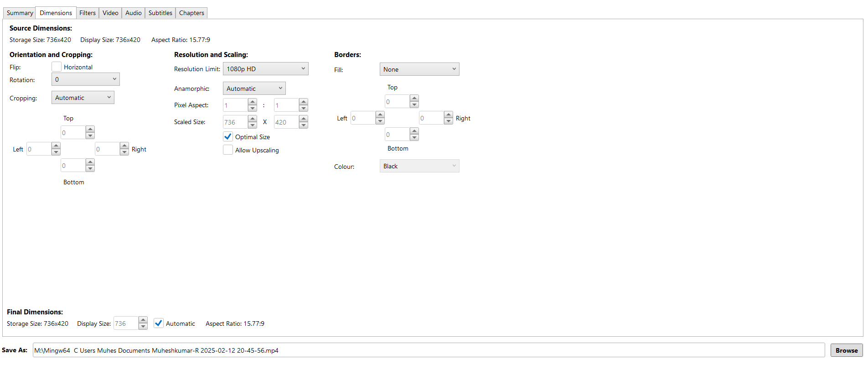Viewport: 868px width, 365px height.
Task: Decrease the Borders Right value
Action: click(x=449, y=121)
